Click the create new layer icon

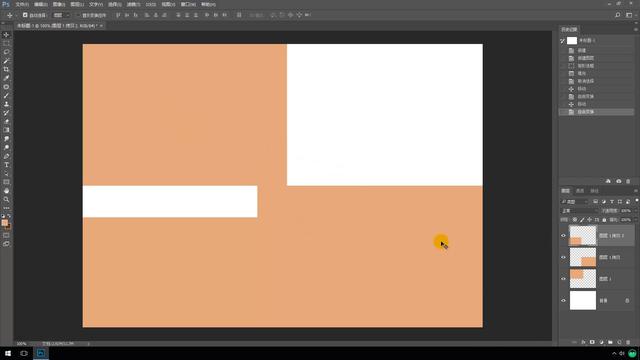[619, 342]
